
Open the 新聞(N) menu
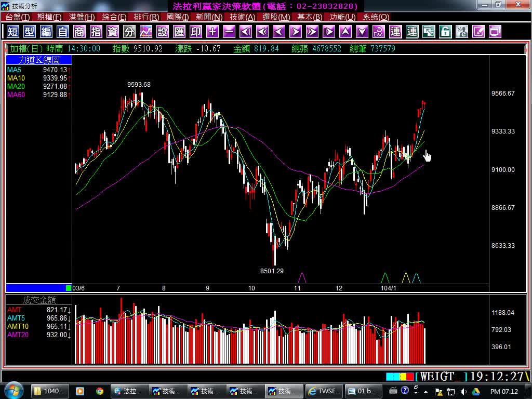[209, 17]
